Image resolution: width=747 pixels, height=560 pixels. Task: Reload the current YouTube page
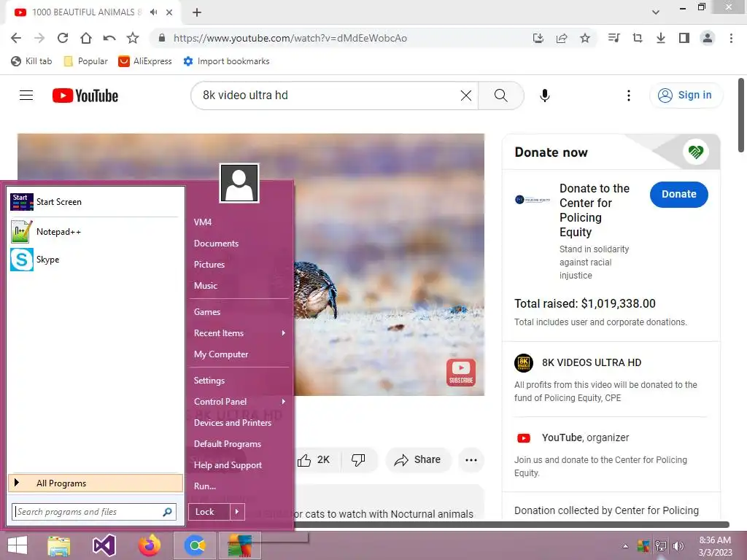(x=63, y=38)
